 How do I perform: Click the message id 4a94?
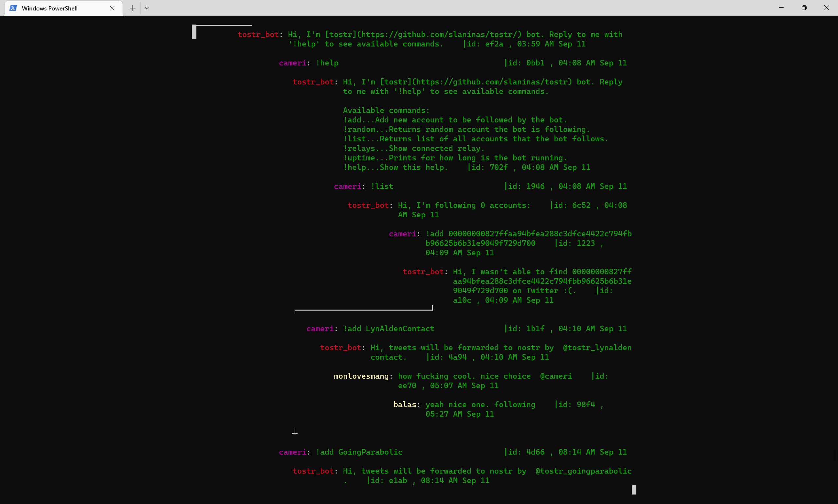tap(457, 357)
